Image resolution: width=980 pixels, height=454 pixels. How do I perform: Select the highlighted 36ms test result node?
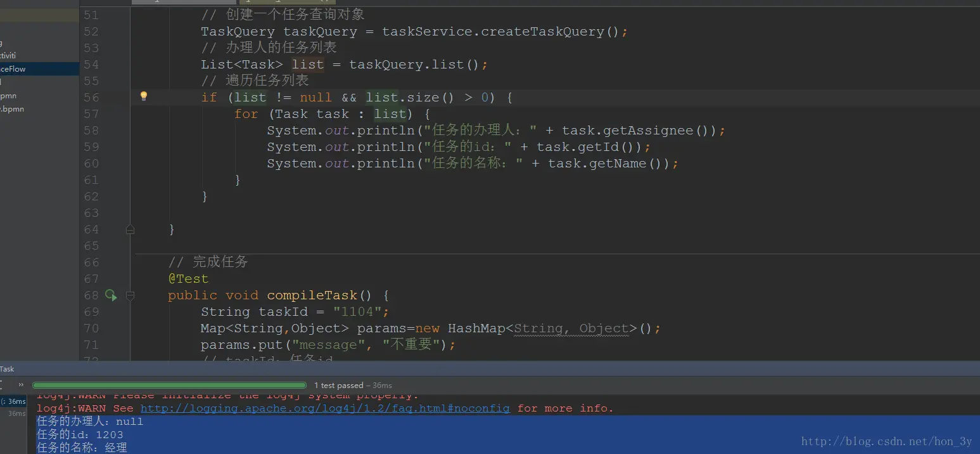(14, 401)
